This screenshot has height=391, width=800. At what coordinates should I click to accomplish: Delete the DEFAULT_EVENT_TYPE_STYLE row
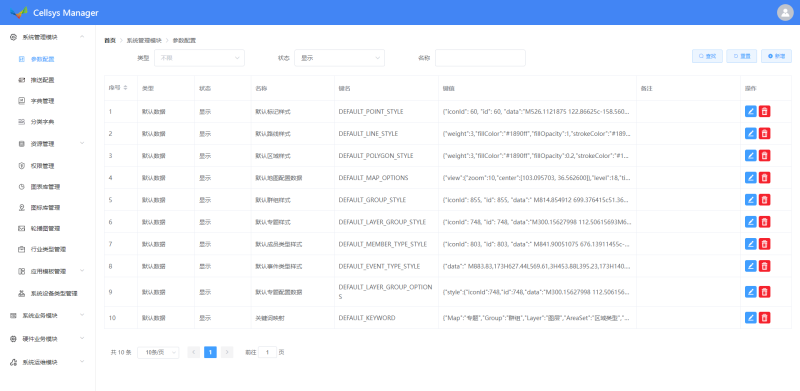coord(764,265)
